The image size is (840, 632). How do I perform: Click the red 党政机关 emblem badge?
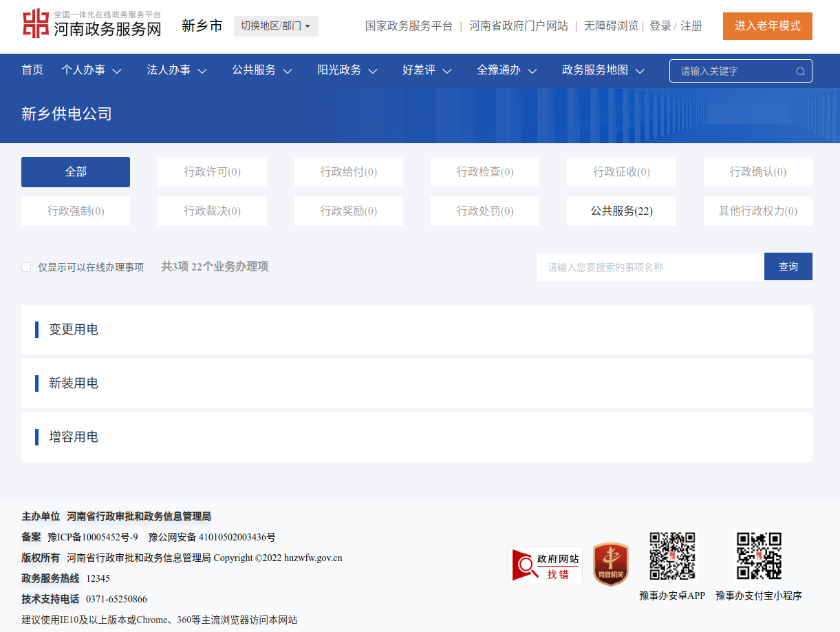tap(611, 565)
